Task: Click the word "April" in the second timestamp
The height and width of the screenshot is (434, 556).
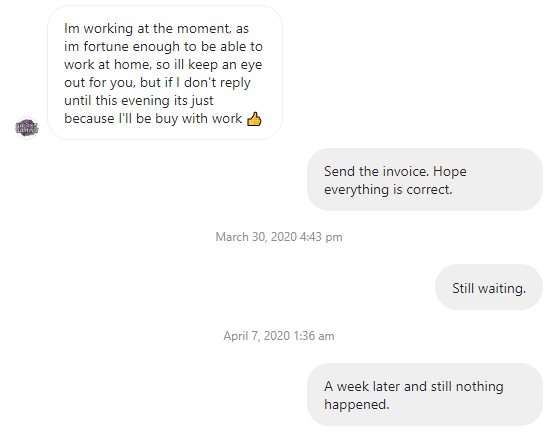Action: click(x=235, y=336)
